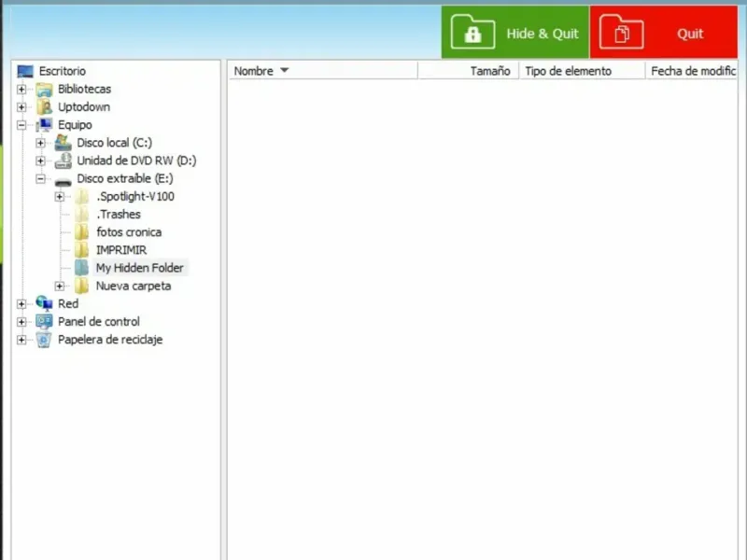The height and width of the screenshot is (560, 747).
Task: Click the .Trashes folder icon
Action: [82, 215]
